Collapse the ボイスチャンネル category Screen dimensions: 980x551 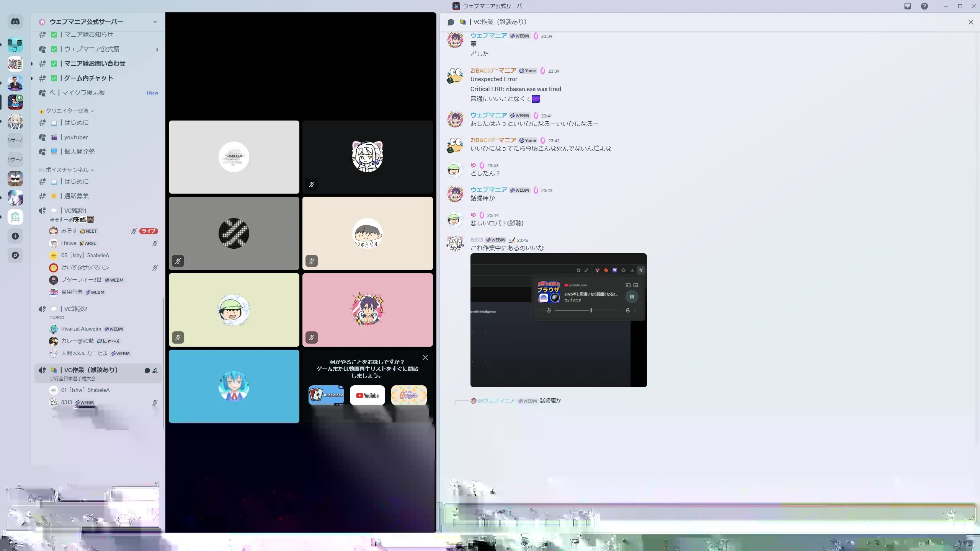(x=67, y=170)
